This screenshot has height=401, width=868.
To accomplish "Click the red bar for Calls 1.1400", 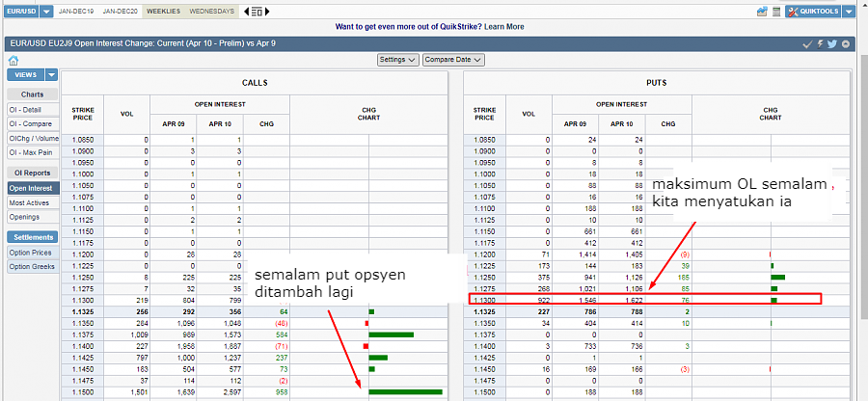I will pyautogui.click(x=366, y=346).
